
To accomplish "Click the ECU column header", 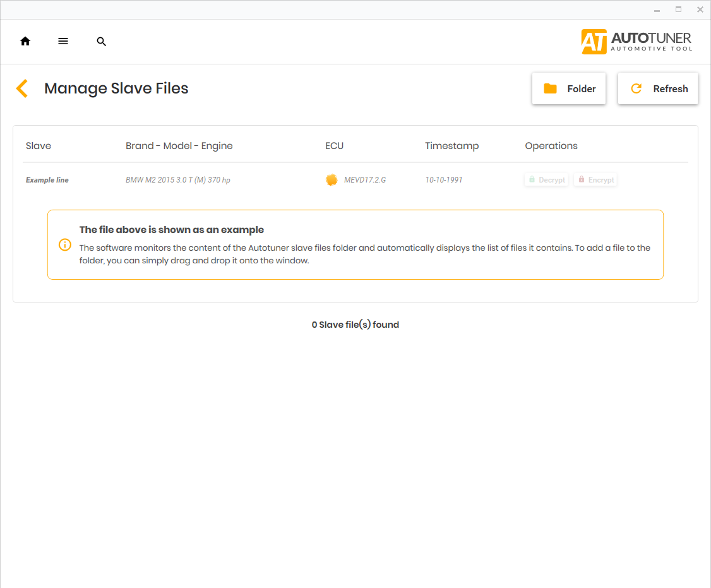I will (335, 146).
